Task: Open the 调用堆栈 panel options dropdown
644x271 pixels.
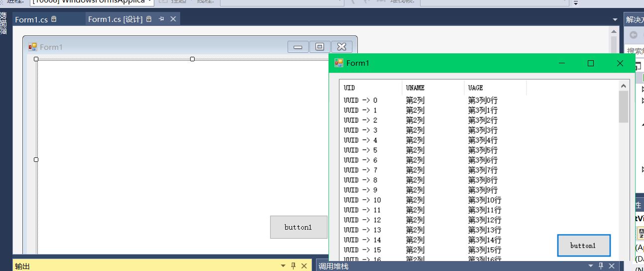Action: click(x=591, y=266)
